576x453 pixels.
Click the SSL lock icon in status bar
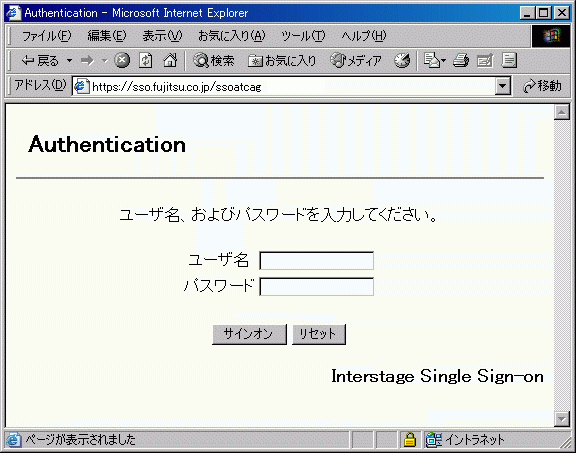tap(410, 439)
